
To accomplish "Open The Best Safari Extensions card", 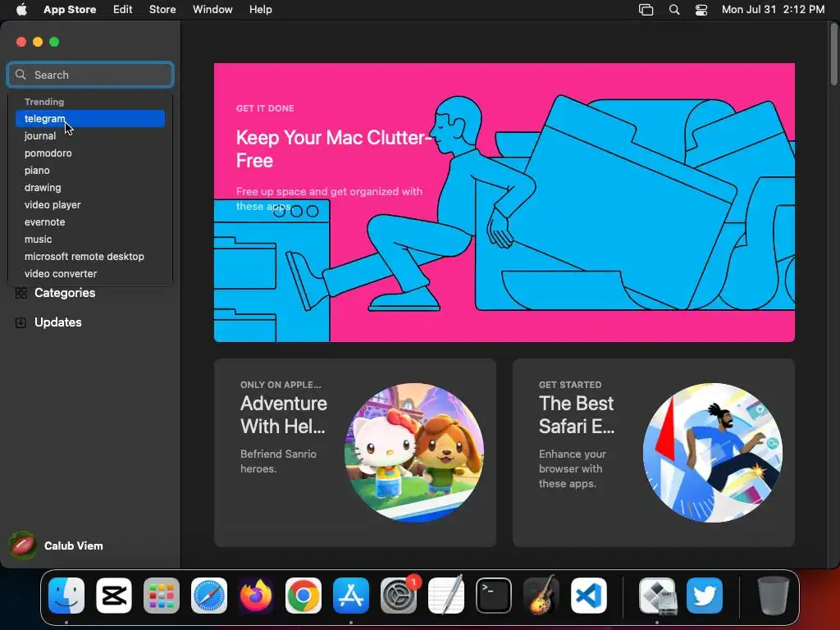I will coord(654,453).
